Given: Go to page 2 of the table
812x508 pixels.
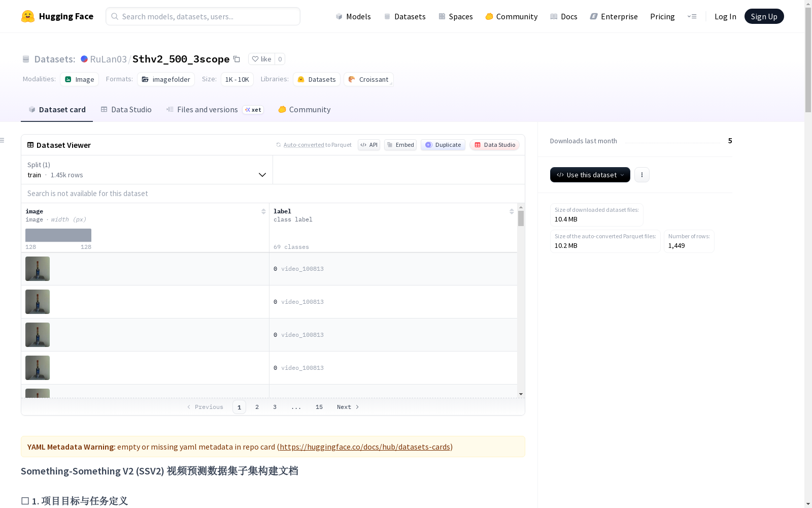Looking at the screenshot, I should point(257,407).
